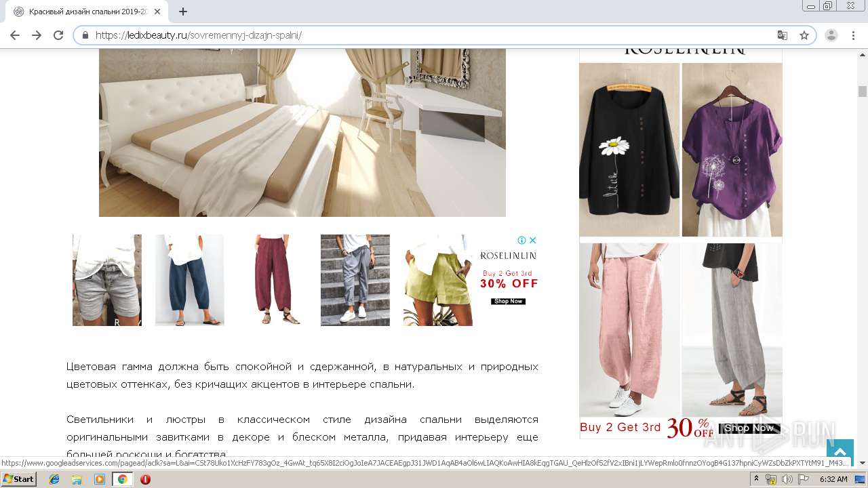Open Action Center flag tray icon
Image resolution: width=868 pixels, height=488 pixels.
(x=803, y=479)
